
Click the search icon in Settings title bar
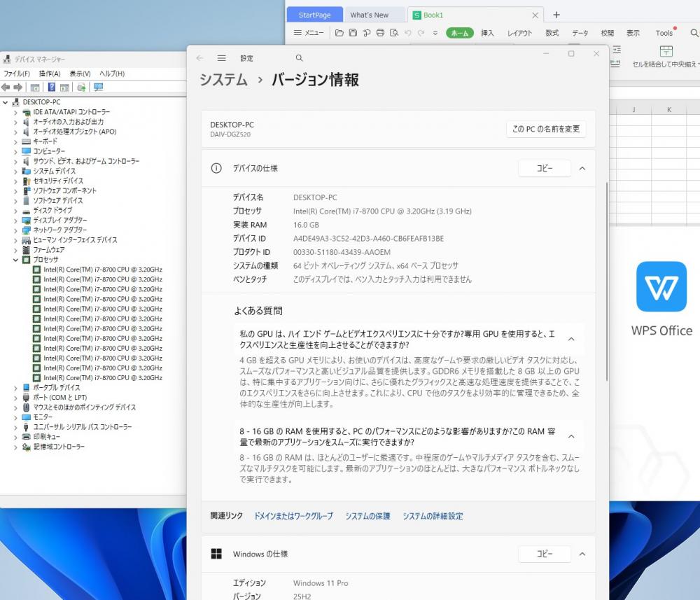(299, 58)
